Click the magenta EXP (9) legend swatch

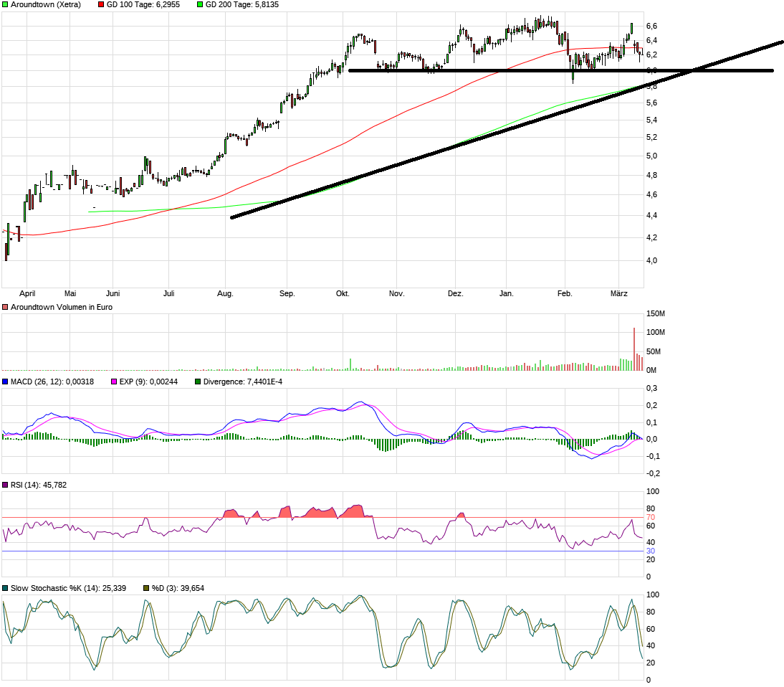point(114,382)
